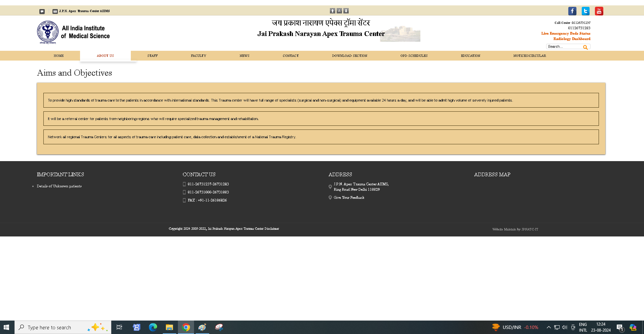
Task: Click the Call Center 01126731237 text
Action: 572,23
